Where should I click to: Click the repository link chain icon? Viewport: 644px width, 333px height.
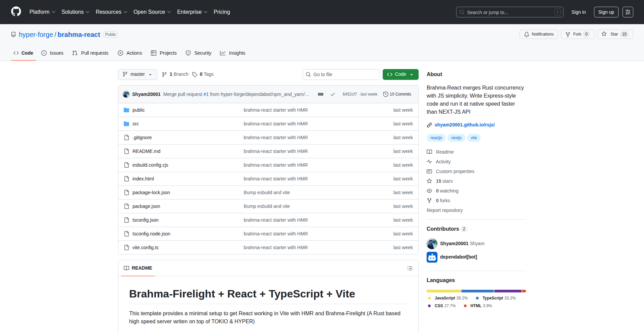pyautogui.click(x=429, y=125)
